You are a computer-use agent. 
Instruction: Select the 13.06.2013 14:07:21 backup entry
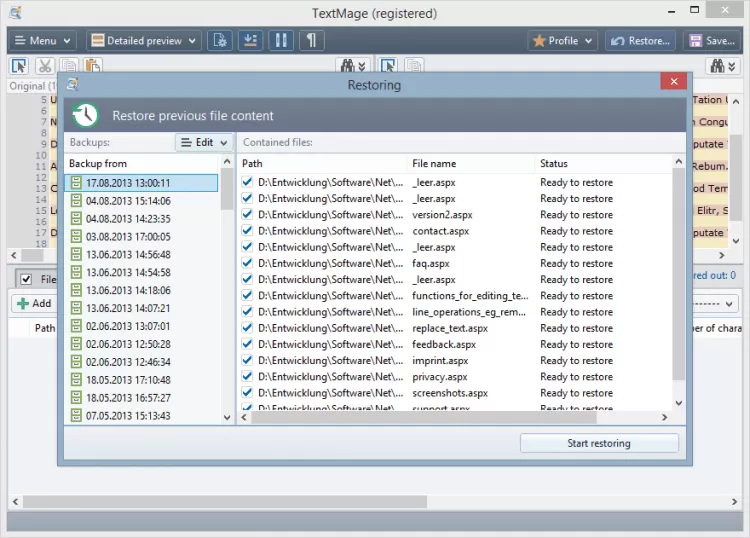click(x=127, y=309)
